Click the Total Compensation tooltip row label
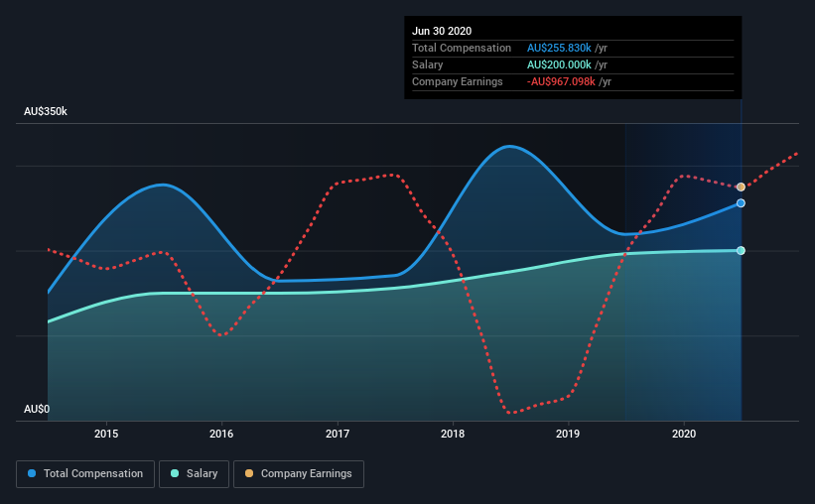This screenshot has height=504, width=815. [x=462, y=48]
